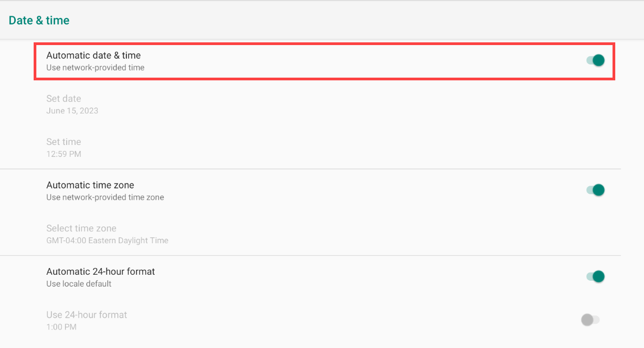Turn off the Automatic time zone switch
644x348 pixels.
[x=596, y=190]
